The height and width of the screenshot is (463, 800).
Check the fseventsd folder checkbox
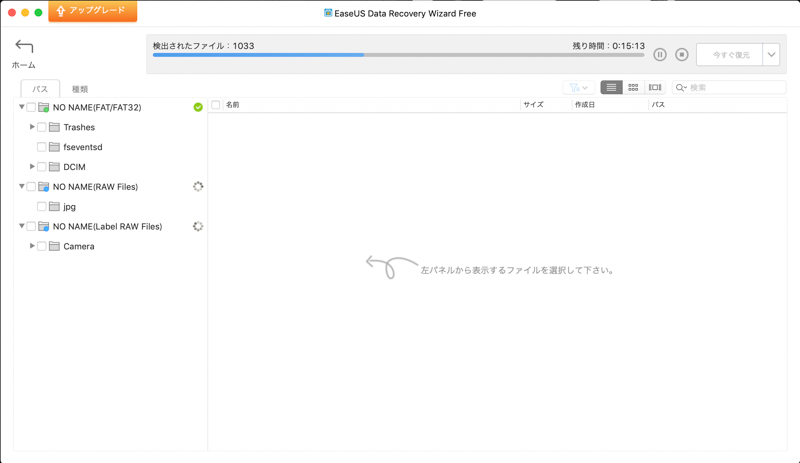(x=42, y=147)
